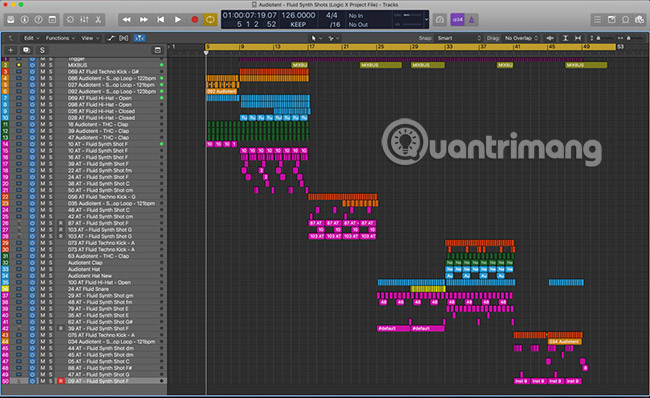Open the left-click pointer tool menu
This screenshot has width=650, height=398.
317,38
